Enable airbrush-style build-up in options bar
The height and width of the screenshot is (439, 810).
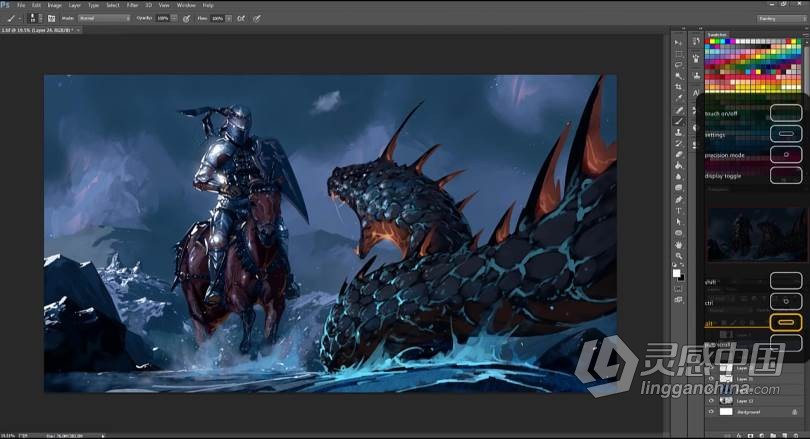(241, 18)
